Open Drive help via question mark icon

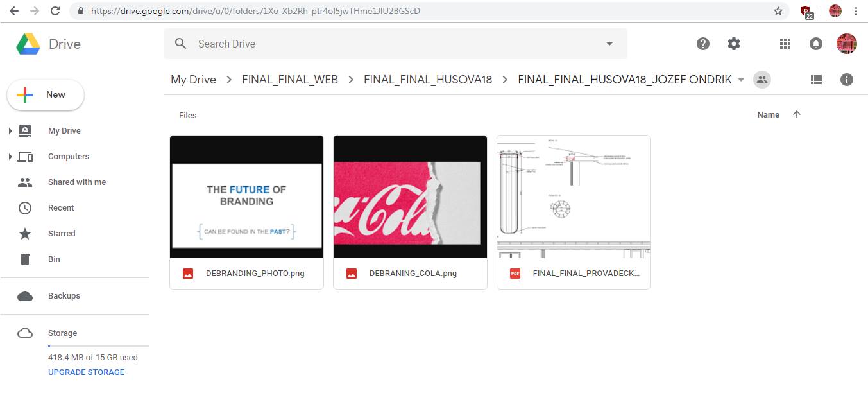click(x=703, y=44)
